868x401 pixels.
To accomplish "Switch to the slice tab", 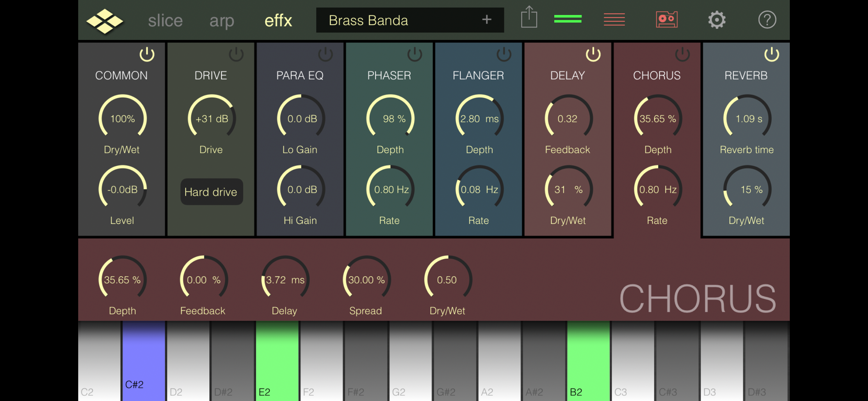I will tap(165, 21).
